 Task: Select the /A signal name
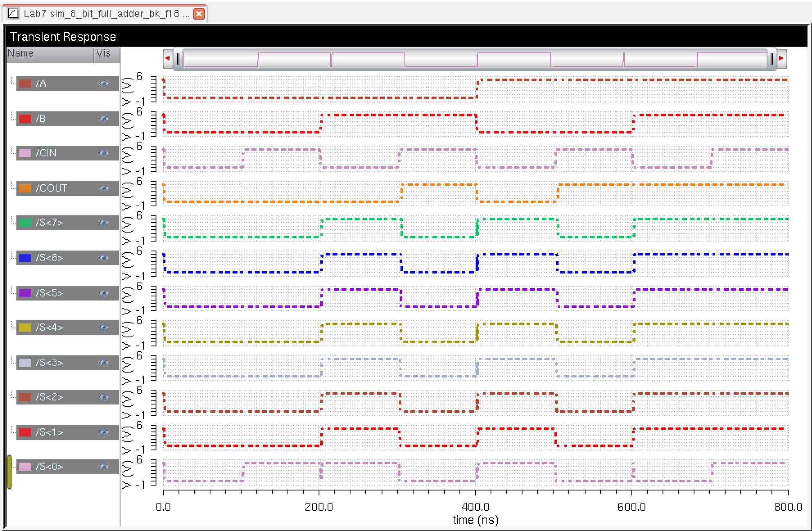tap(41, 84)
